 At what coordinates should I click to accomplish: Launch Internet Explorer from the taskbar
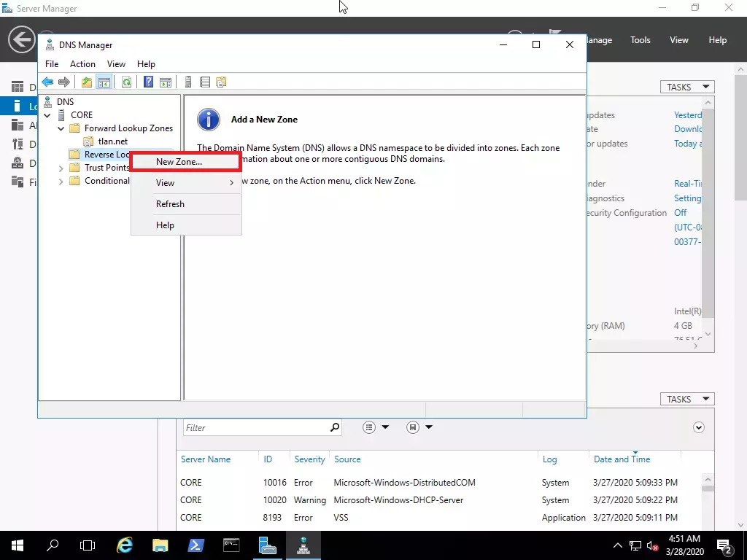pyautogui.click(x=124, y=545)
